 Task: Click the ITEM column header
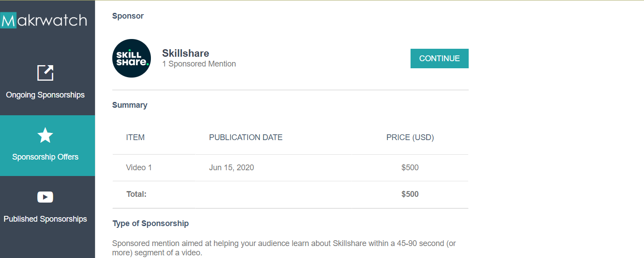pyautogui.click(x=135, y=137)
